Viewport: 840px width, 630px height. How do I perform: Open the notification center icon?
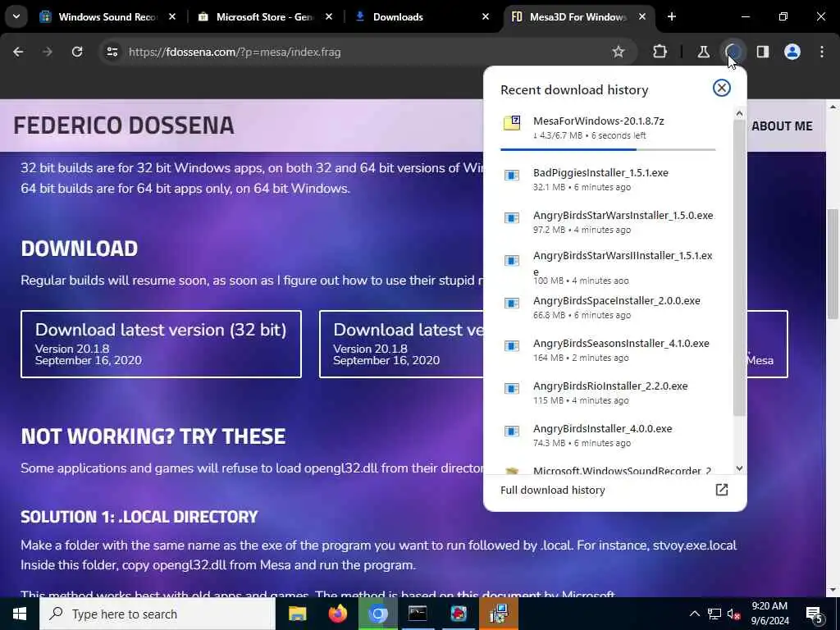point(815,614)
